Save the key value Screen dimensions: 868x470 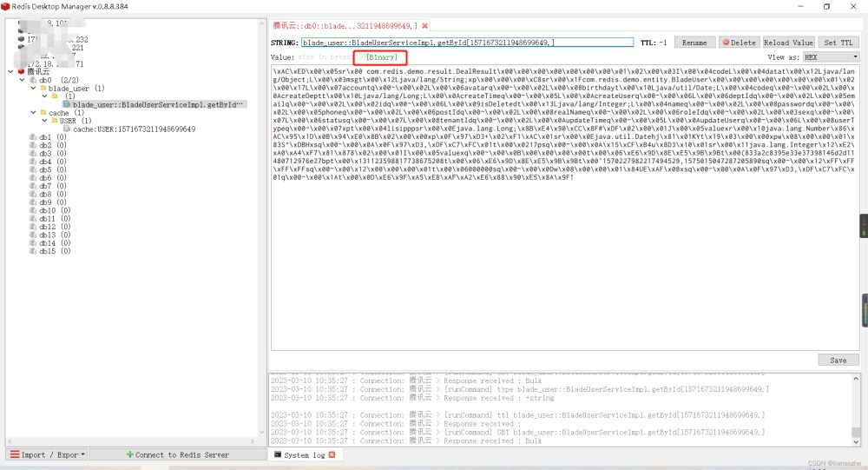pyautogui.click(x=838, y=361)
